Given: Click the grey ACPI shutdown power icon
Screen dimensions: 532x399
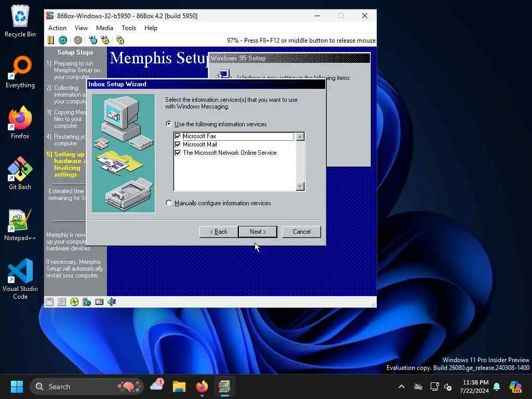Looking at the screenshot, I should (x=78, y=40).
